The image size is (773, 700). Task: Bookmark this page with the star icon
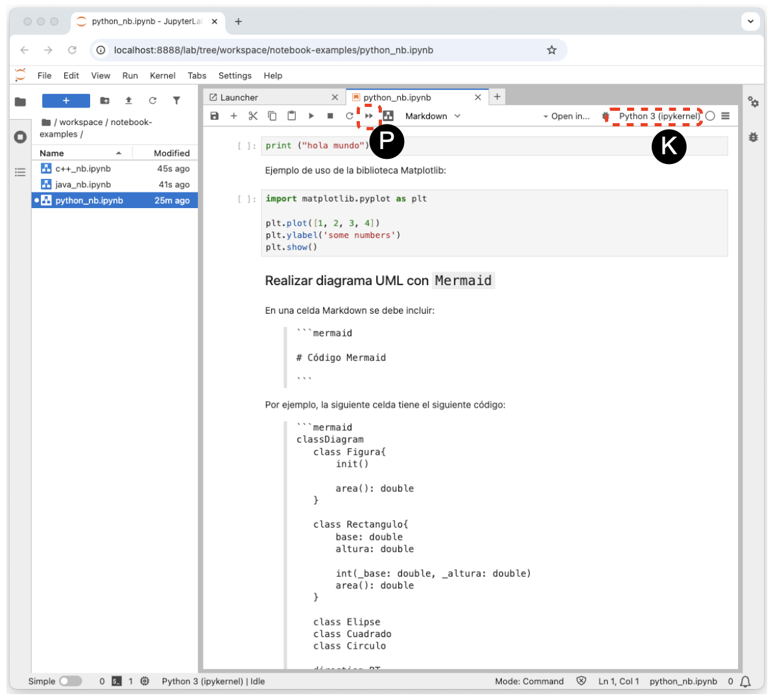[552, 50]
